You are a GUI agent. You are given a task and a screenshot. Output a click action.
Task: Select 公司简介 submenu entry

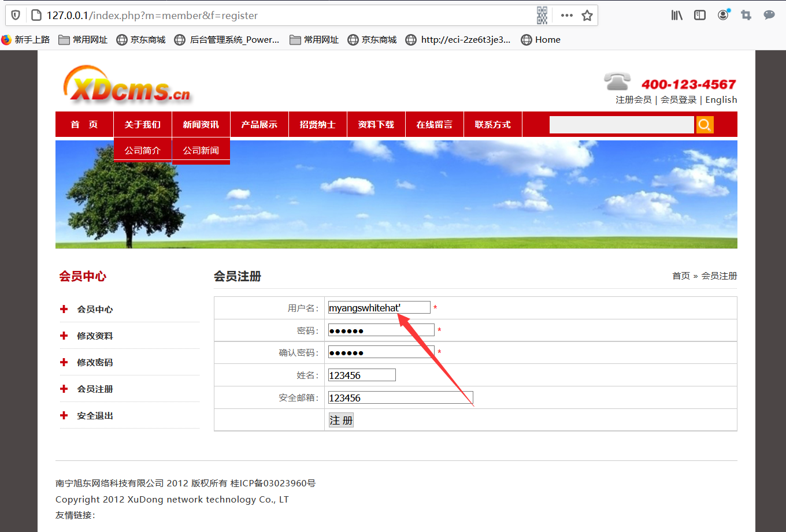(x=143, y=150)
